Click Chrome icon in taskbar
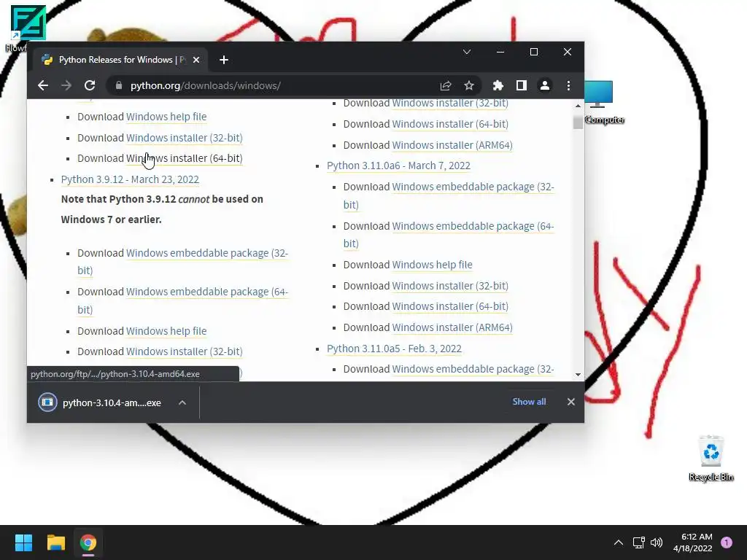Image resolution: width=747 pixels, height=560 pixels. click(88, 542)
